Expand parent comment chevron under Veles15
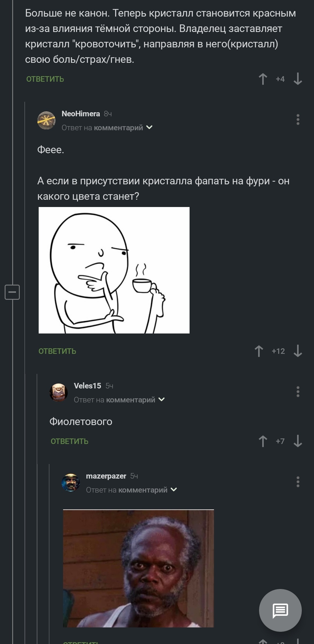Screen dimensions: 314x644 (x=161, y=399)
